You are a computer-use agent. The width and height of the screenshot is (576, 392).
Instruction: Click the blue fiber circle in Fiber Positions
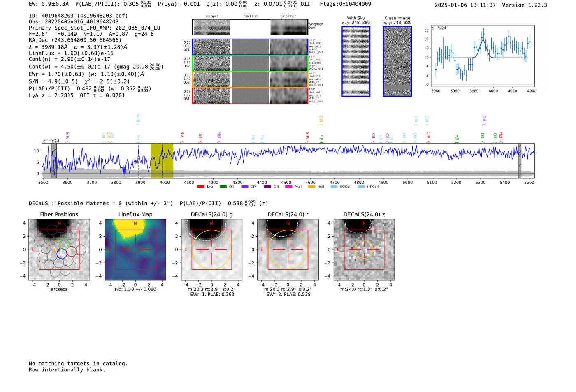coord(62,254)
